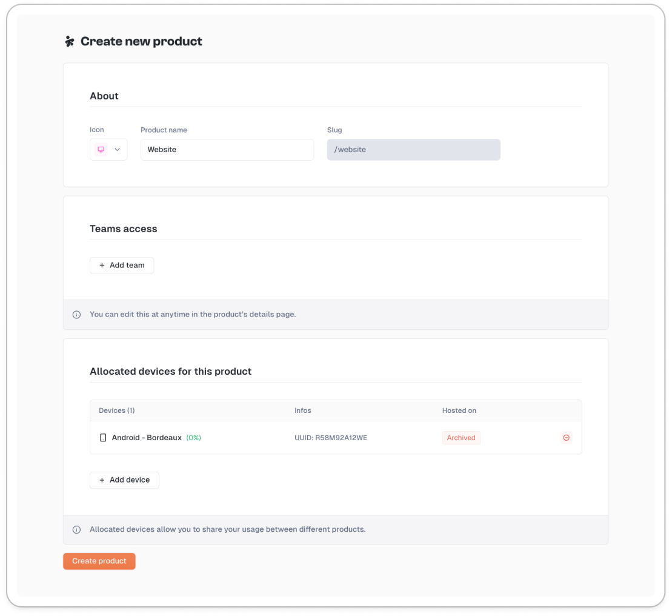Viewport: 672px width, 616px height.
Task: Click the red Archived badge
Action: coord(461,438)
